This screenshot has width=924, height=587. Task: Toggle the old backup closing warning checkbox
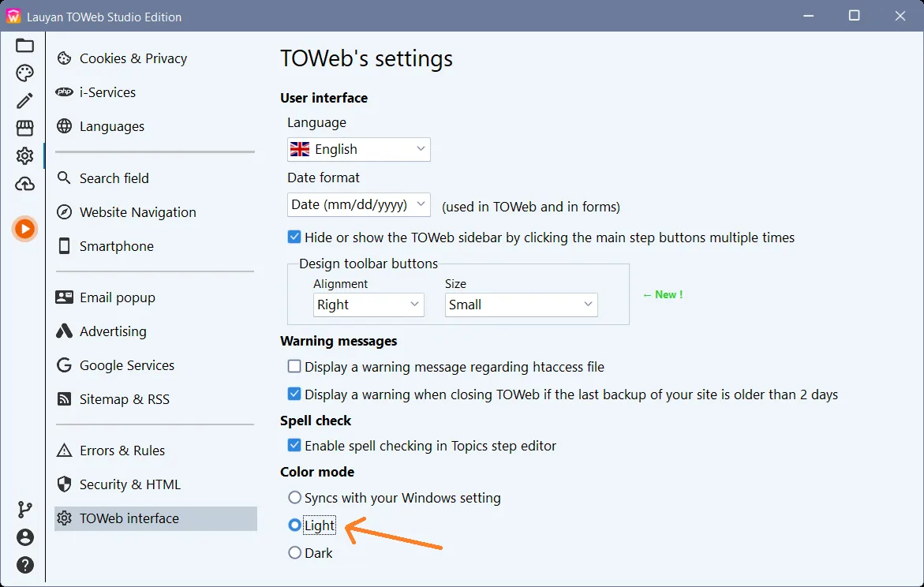(294, 394)
